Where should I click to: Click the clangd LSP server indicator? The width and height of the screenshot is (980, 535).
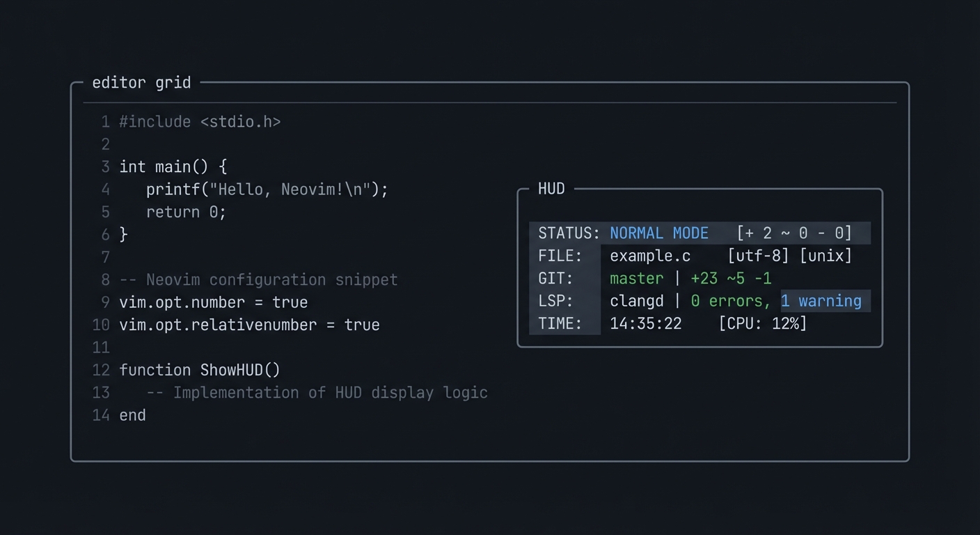636,300
